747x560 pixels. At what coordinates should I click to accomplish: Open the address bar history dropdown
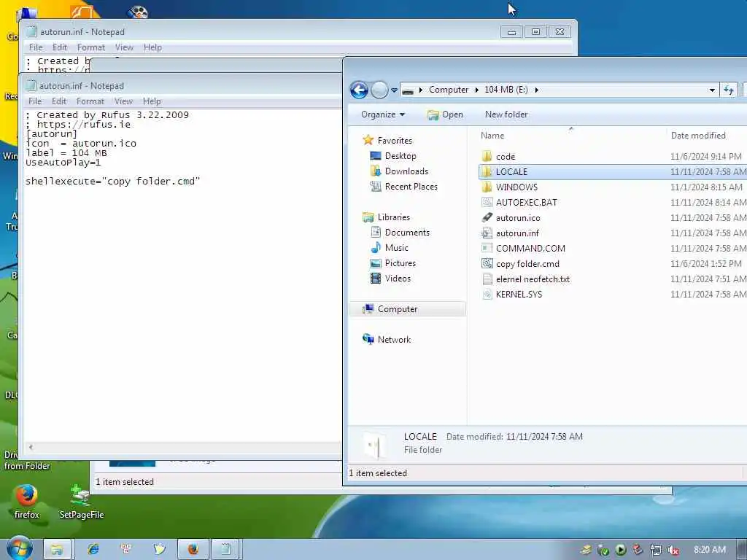point(712,90)
